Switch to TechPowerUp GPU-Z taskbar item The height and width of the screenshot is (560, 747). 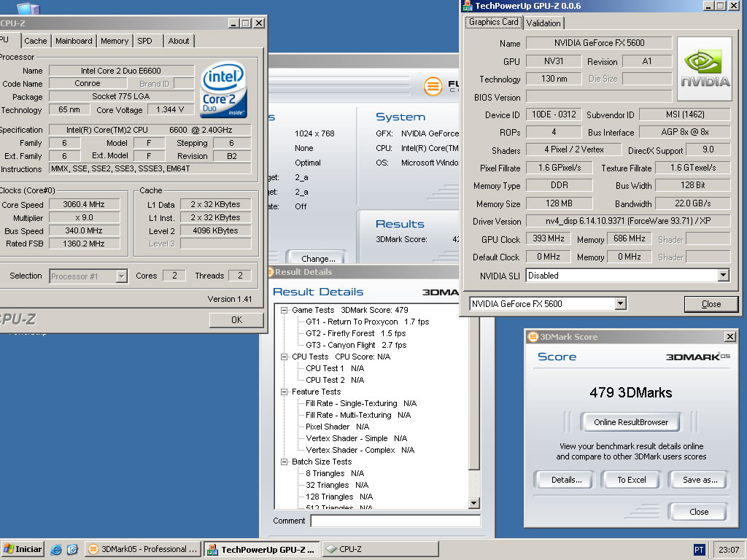click(x=262, y=549)
